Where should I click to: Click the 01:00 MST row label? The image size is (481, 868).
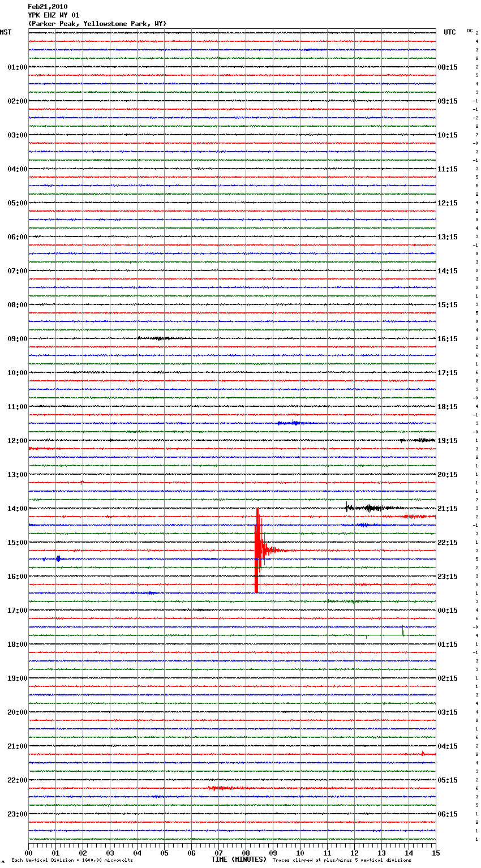coord(17,67)
